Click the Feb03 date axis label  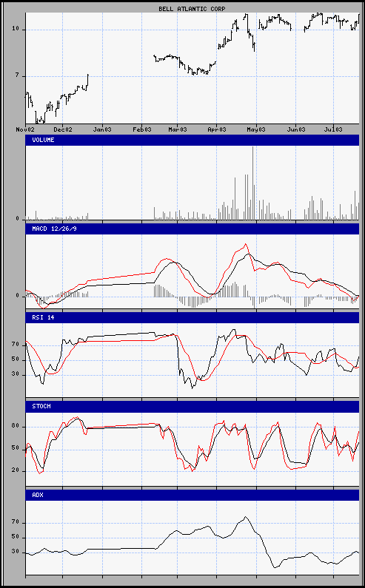[142, 129]
